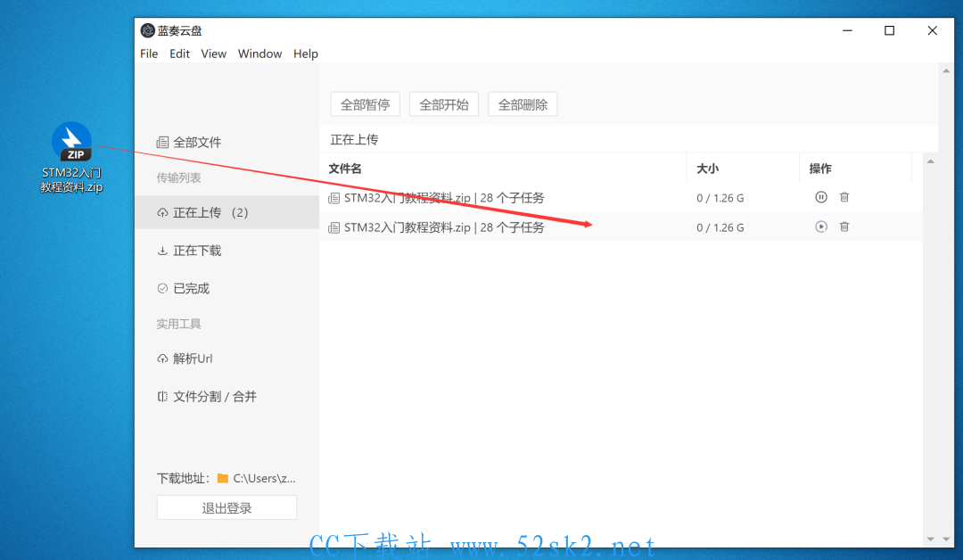Click second row size 0 / 1.26 G
Image resolution: width=963 pixels, height=560 pixels.
pos(720,227)
